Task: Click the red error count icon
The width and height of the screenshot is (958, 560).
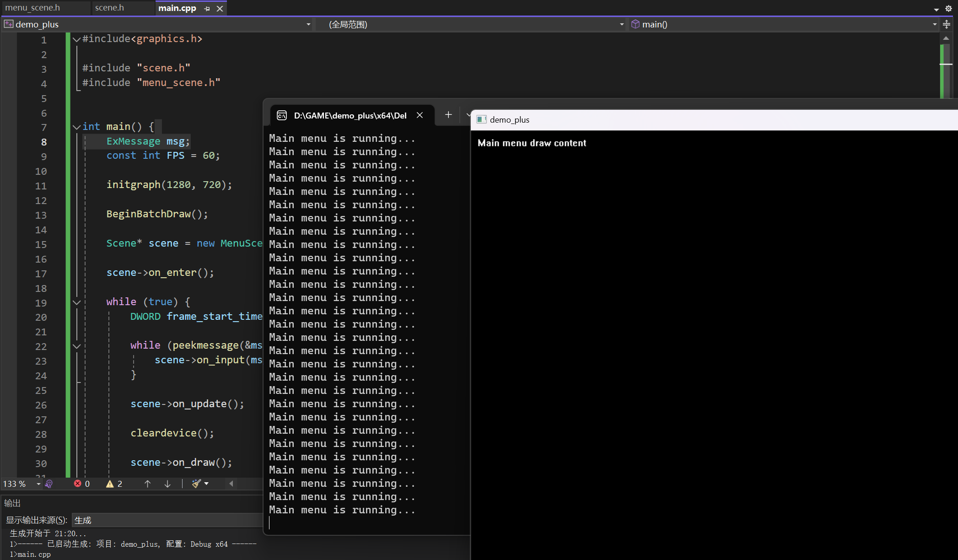Action: click(x=78, y=484)
